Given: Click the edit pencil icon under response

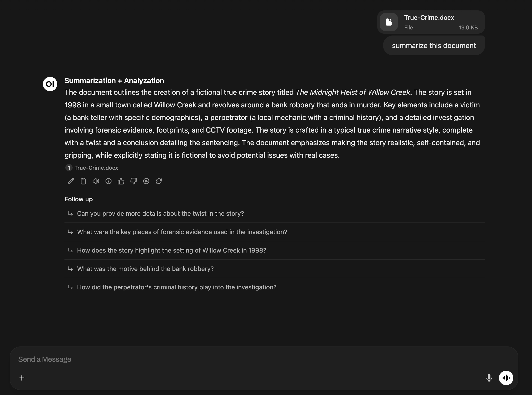Looking at the screenshot, I should click(x=71, y=181).
